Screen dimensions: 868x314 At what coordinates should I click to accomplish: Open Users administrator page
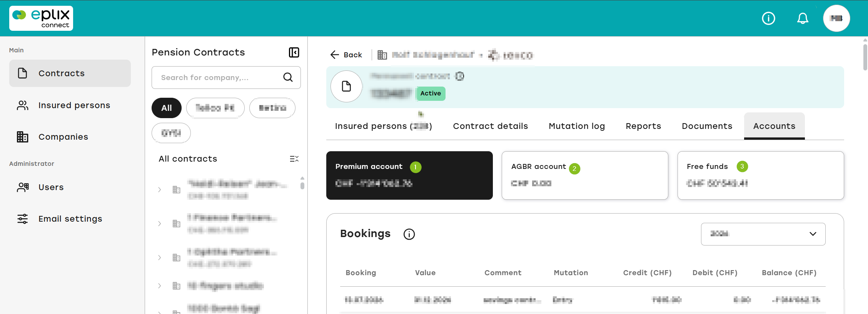click(x=70, y=187)
